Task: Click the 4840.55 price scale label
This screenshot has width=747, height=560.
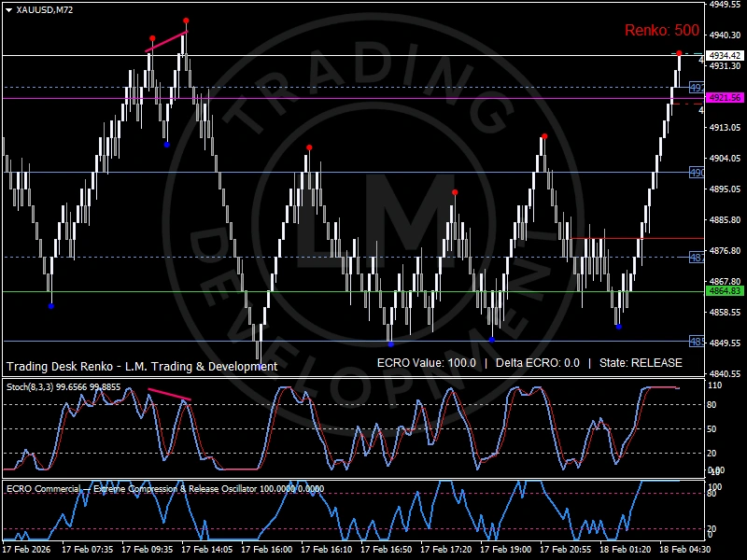Action: 725,374
